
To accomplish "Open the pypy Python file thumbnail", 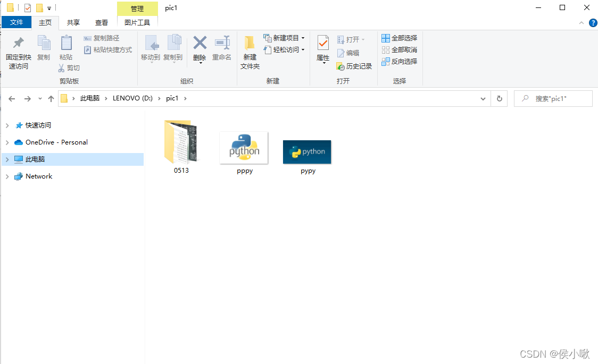I will coord(307,151).
